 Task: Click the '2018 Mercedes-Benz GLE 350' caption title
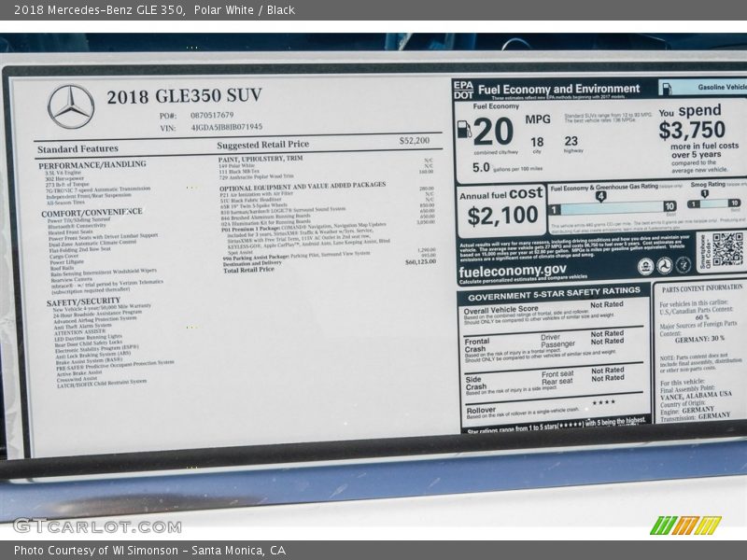tap(99, 9)
